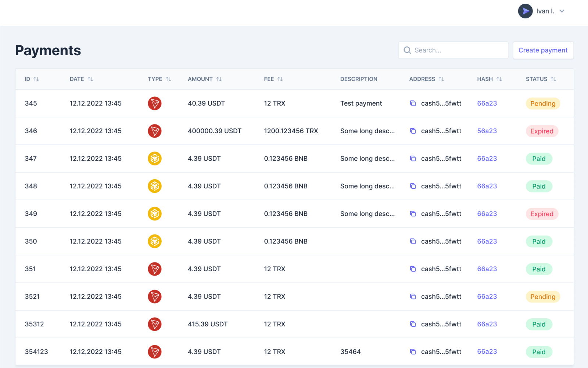Image resolution: width=588 pixels, height=368 pixels.
Task: Sort by FEE column arrows
Action: point(280,79)
